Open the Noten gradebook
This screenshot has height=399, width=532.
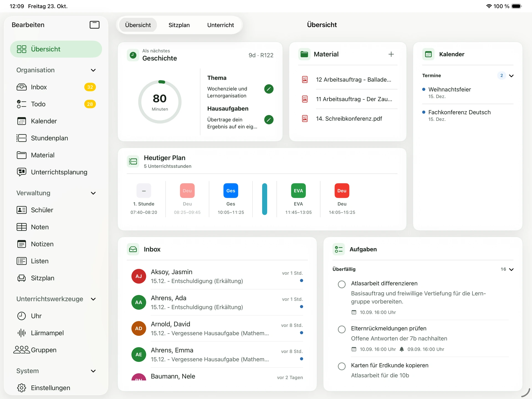tap(56, 227)
